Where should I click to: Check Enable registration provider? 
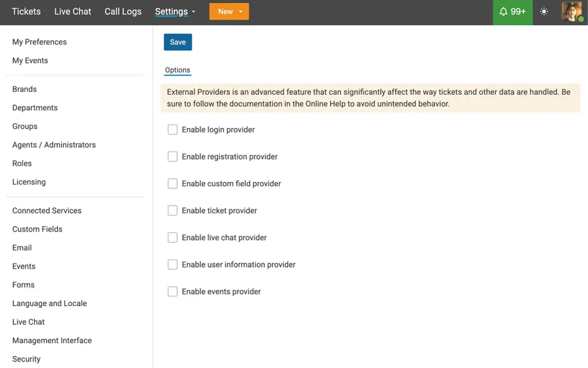172,157
